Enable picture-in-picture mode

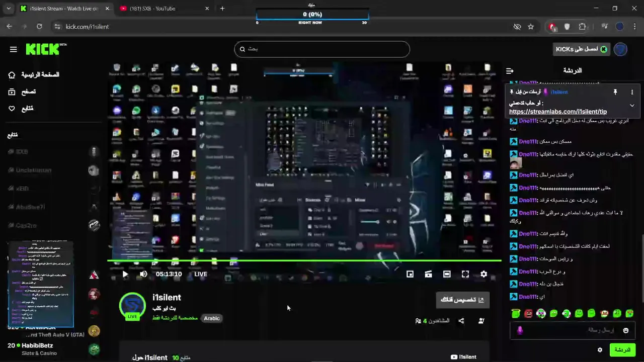click(x=410, y=274)
